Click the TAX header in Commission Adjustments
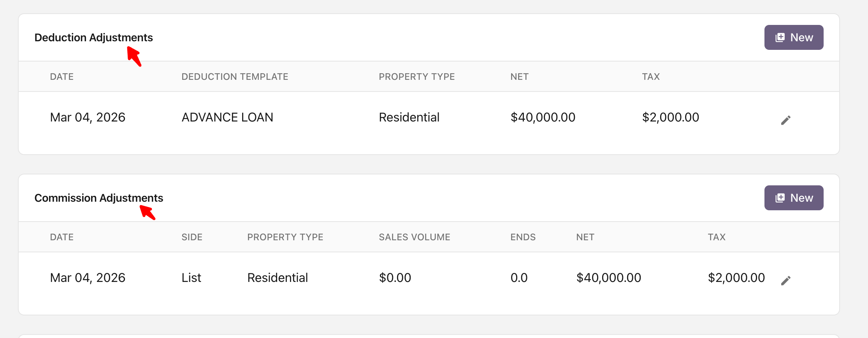The width and height of the screenshot is (868, 338). pos(716,237)
